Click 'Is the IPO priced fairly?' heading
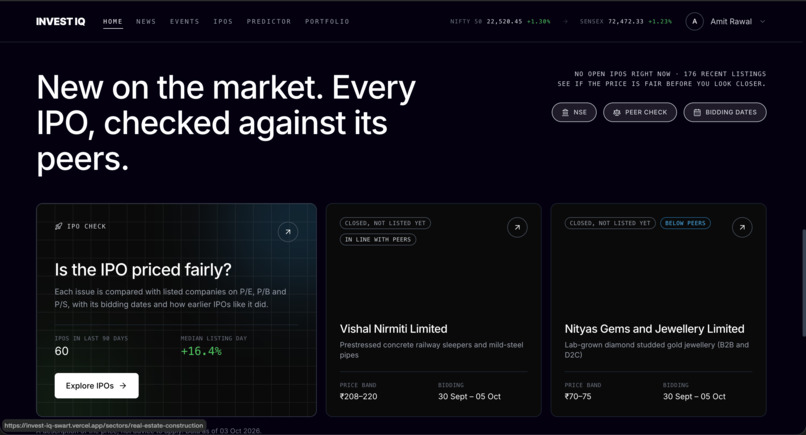 (x=143, y=269)
